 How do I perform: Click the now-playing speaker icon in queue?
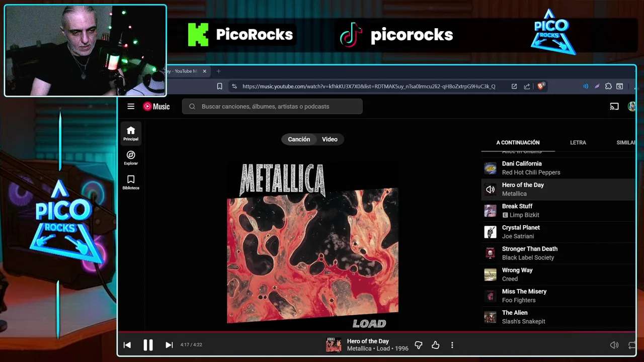[x=490, y=190]
